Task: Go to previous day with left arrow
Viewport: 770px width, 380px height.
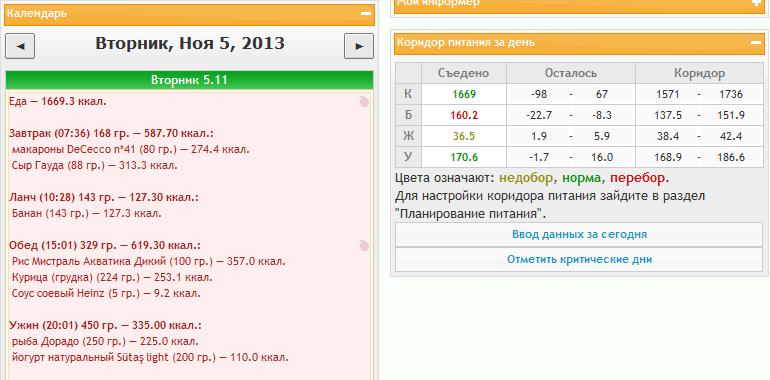Action: [x=20, y=46]
